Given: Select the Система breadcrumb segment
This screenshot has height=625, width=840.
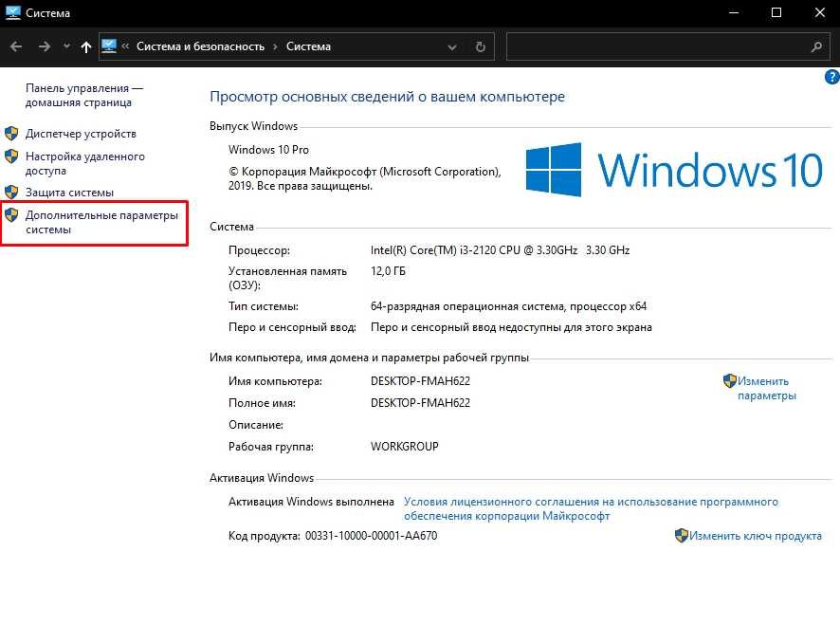Looking at the screenshot, I should click(x=308, y=46).
